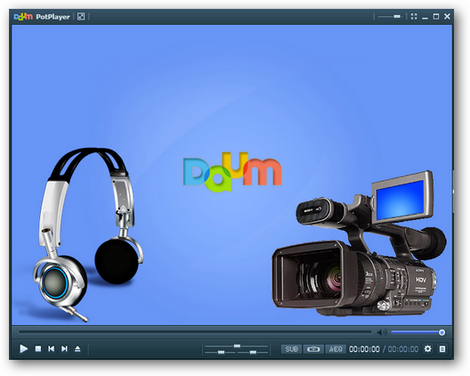The image size is (470, 376).
Task: Open a file with the eject icon
Action: point(77,349)
